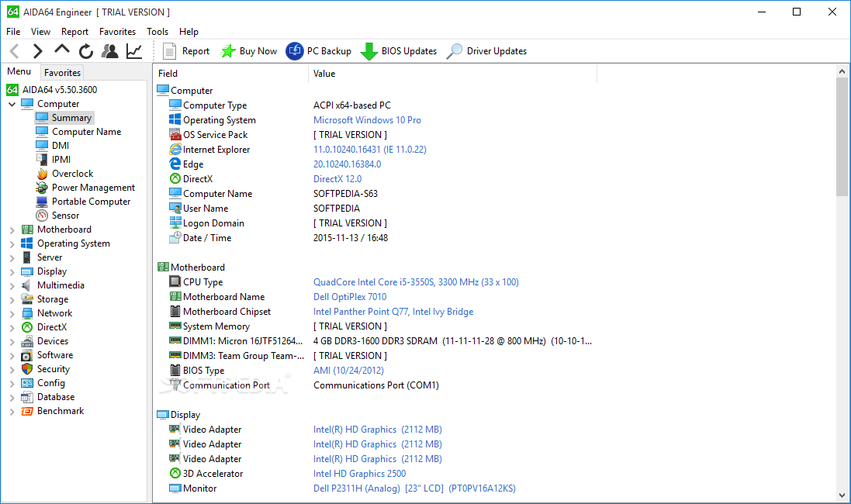This screenshot has width=851, height=504.
Task: Click Buy Now in the toolbar
Action: (x=249, y=51)
